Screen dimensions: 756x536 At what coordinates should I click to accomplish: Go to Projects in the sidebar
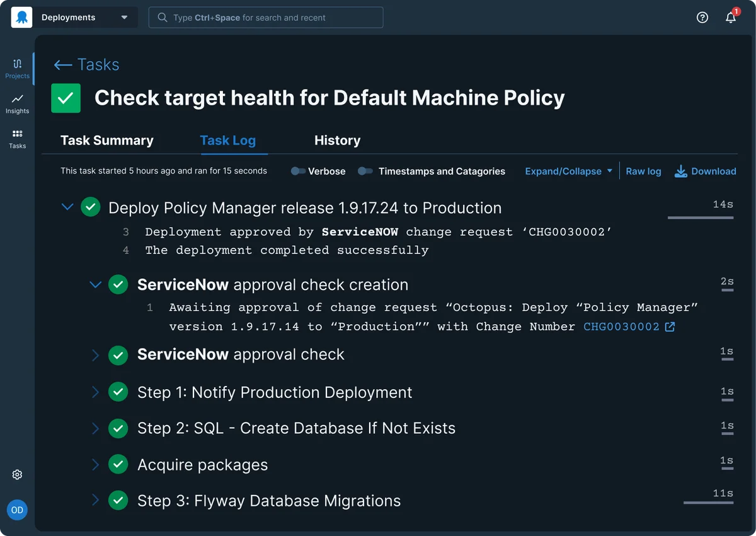(18, 68)
